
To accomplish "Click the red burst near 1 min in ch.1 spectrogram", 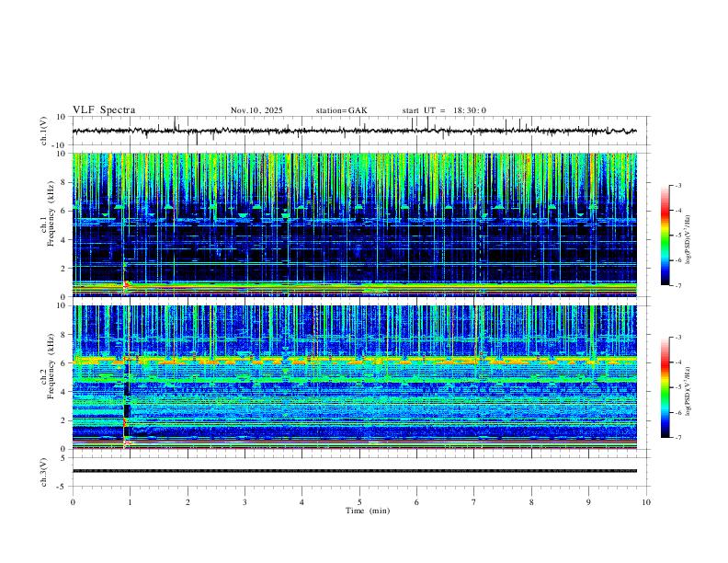I will [126, 284].
